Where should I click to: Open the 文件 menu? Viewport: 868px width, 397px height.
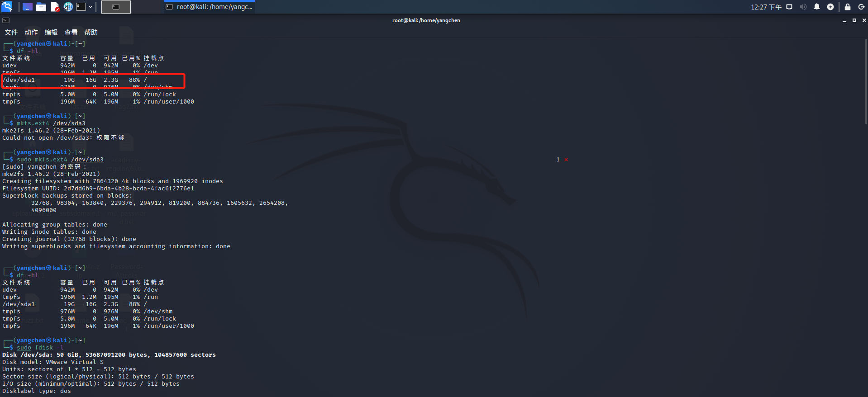pyautogui.click(x=11, y=32)
